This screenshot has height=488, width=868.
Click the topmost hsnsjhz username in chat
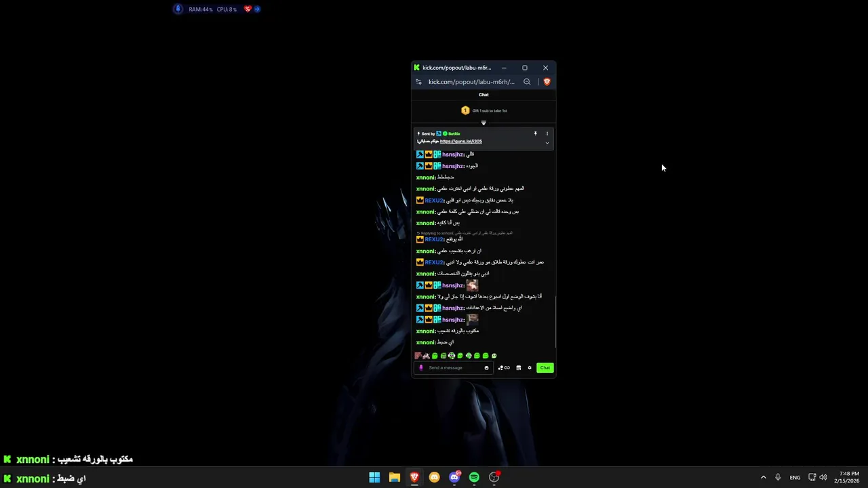[453, 155]
